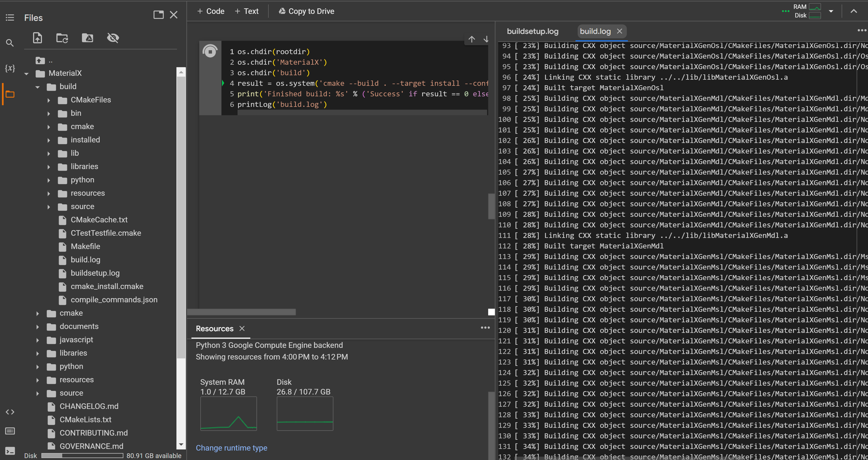Stop the running cell execution
This screenshot has height=460, width=868.
coord(210,52)
